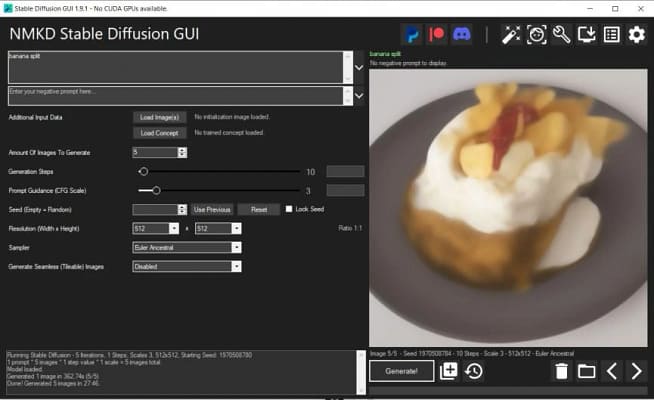The height and width of the screenshot is (400, 654).
Task: Add prompt to queue with plus icon
Action: [x=449, y=371]
